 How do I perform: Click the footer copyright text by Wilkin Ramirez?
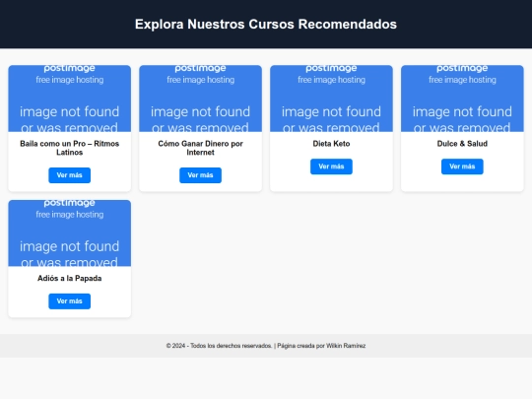266,346
